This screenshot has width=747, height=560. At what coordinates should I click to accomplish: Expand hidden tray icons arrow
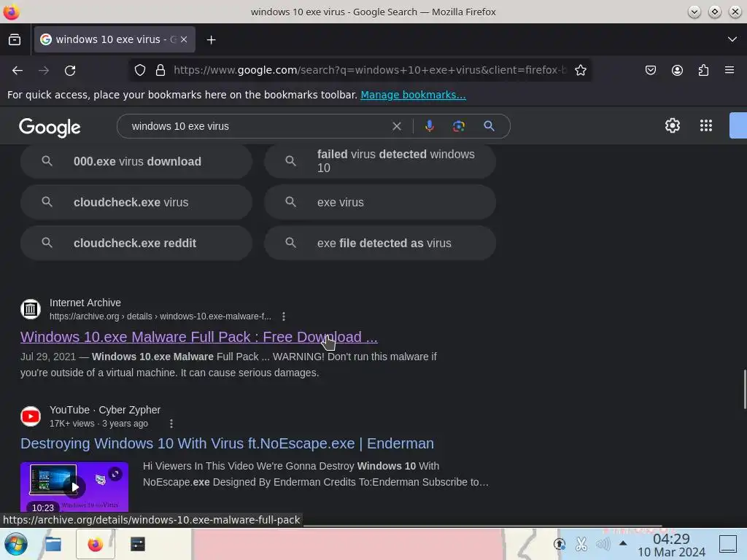click(623, 543)
